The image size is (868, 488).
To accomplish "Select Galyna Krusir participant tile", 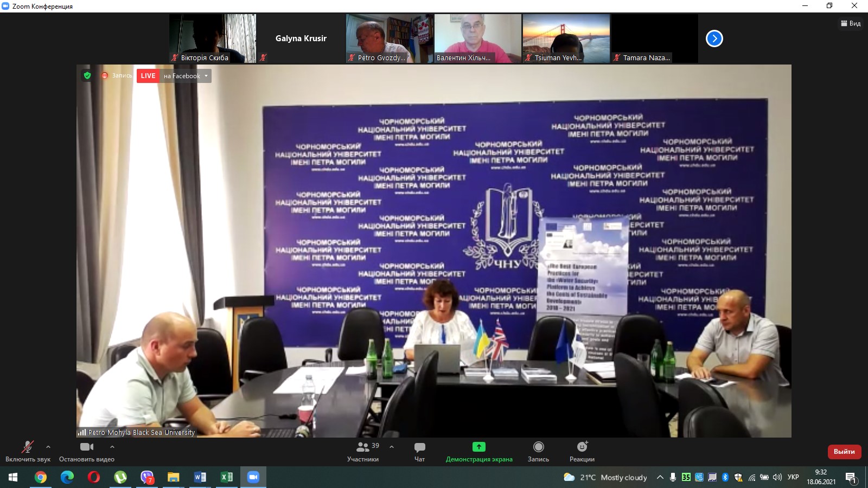I will [301, 38].
